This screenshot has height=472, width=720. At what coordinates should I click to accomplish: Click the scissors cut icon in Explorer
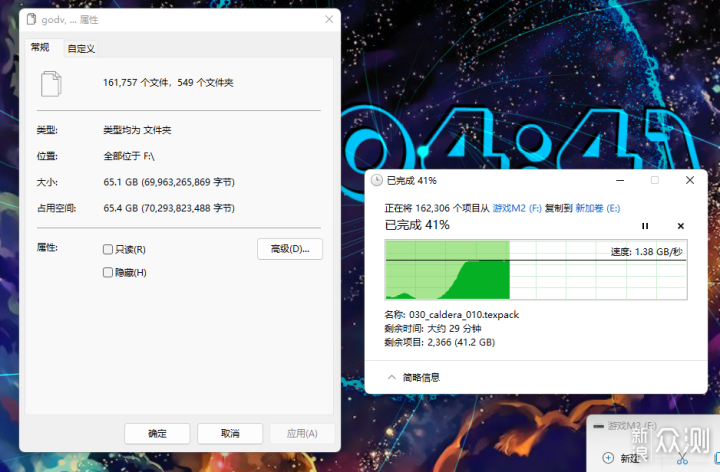682,458
